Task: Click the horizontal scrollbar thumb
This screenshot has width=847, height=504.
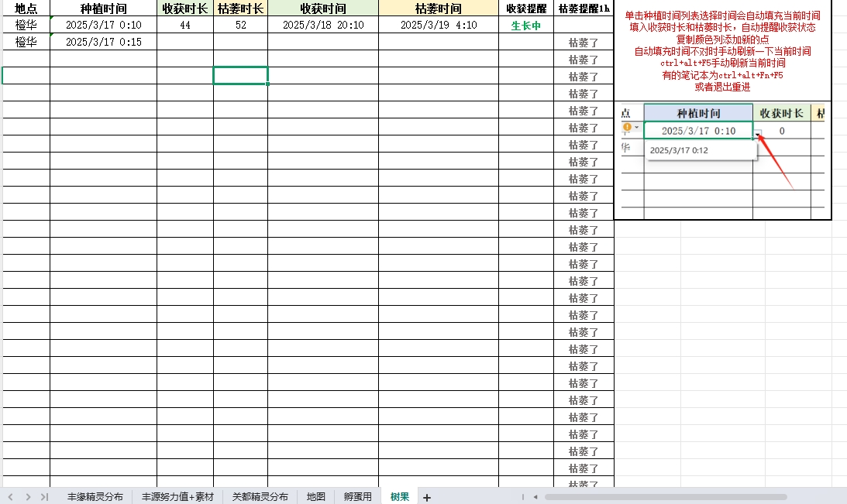Action: pos(665,496)
